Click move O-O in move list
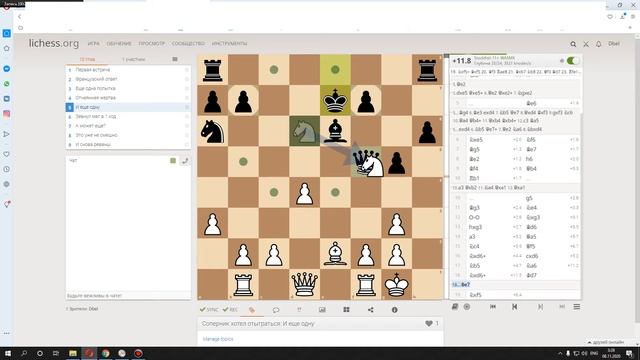 click(x=474, y=218)
